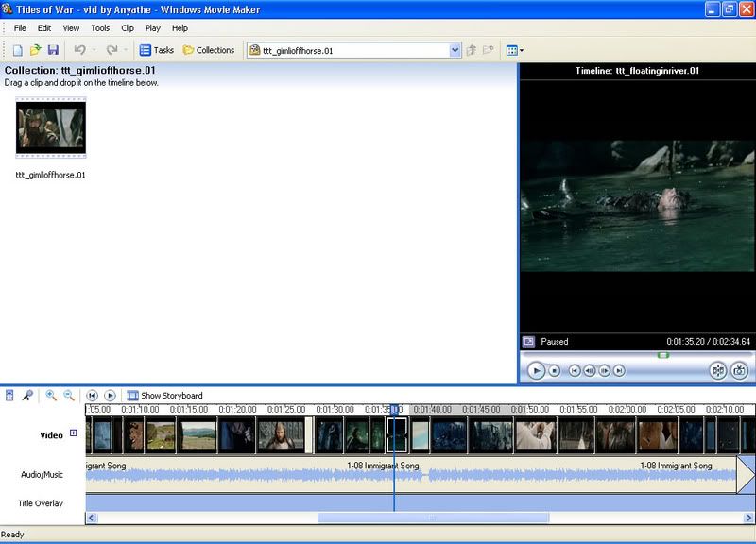The width and height of the screenshot is (756, 544).
Task: Click the Next Frame button
Action: (x=604, y=370)
